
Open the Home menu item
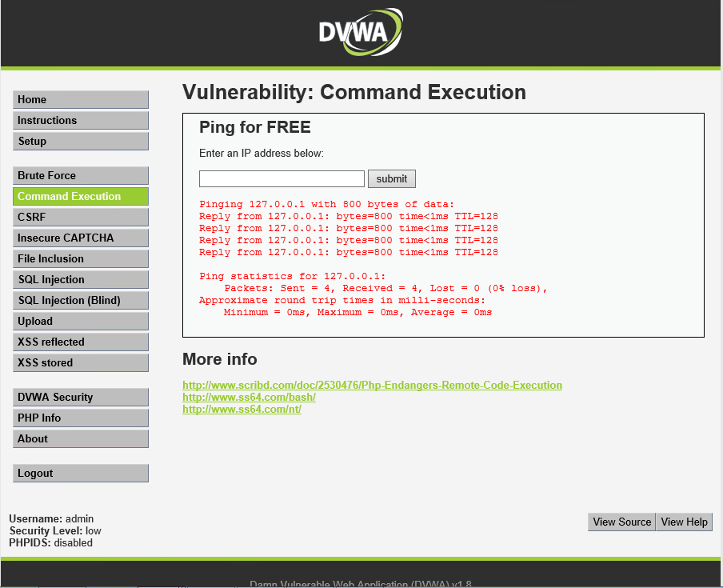[x=81, y=100]
